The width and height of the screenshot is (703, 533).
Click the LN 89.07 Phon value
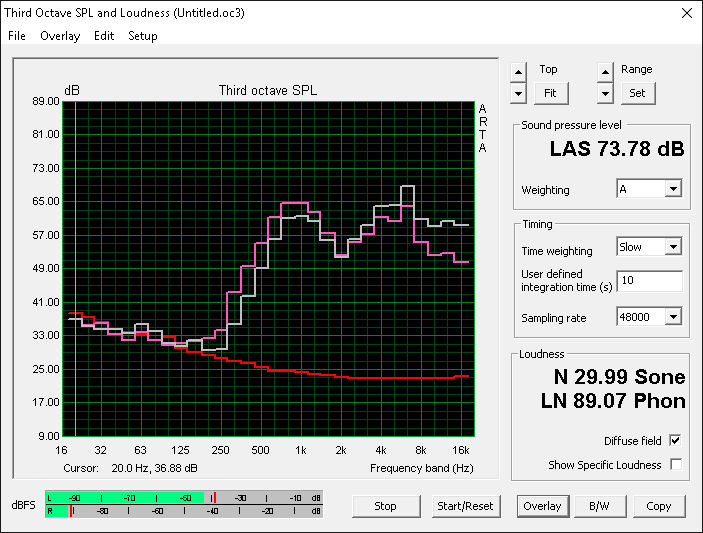[x=613, y=401]
